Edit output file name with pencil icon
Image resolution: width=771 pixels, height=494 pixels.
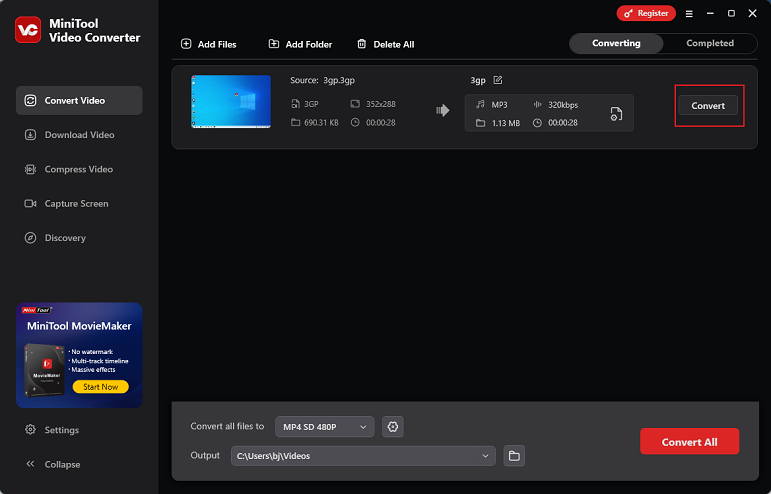(498, 80)
